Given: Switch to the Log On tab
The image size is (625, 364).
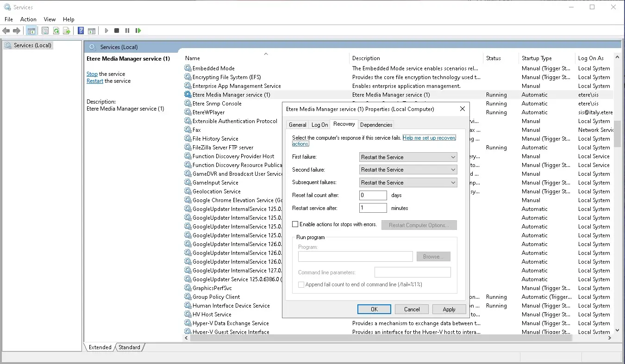Looking at the screenshot, I should click(x=319, y=125).
